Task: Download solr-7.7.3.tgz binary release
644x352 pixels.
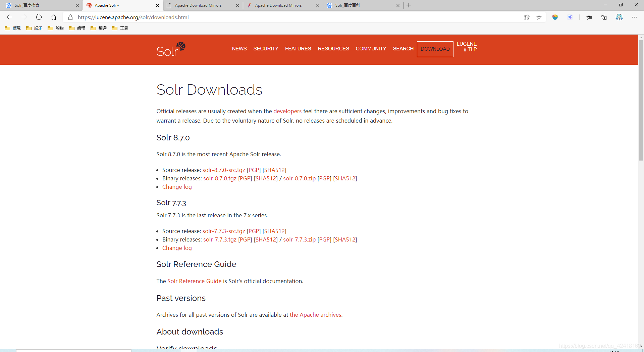Action: click(220, 239)
